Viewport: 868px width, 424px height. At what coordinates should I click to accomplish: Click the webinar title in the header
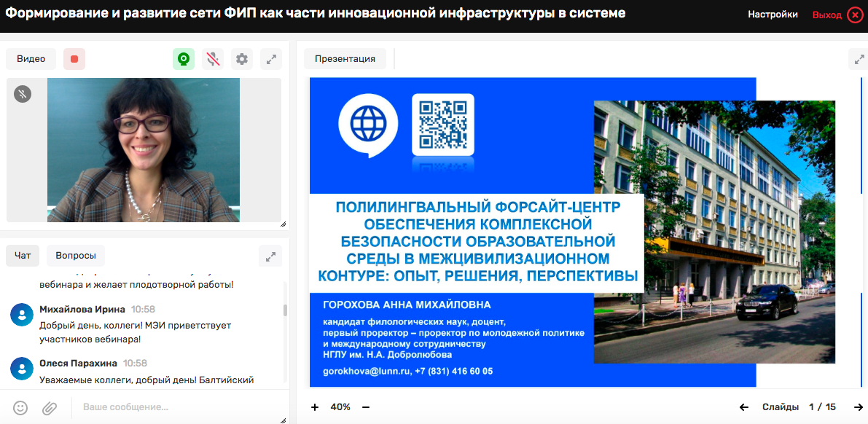pyautogui.click(x=316, y=13)
